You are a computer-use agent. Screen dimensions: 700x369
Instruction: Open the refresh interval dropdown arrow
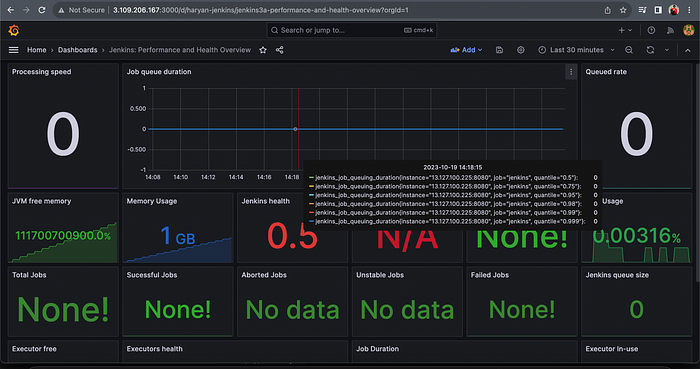point(667,50)
